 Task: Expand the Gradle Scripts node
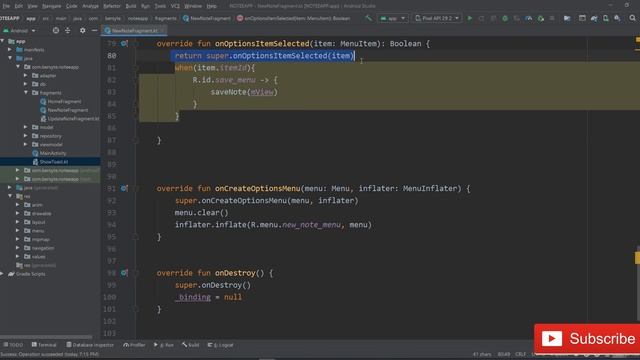coord(2,274)
